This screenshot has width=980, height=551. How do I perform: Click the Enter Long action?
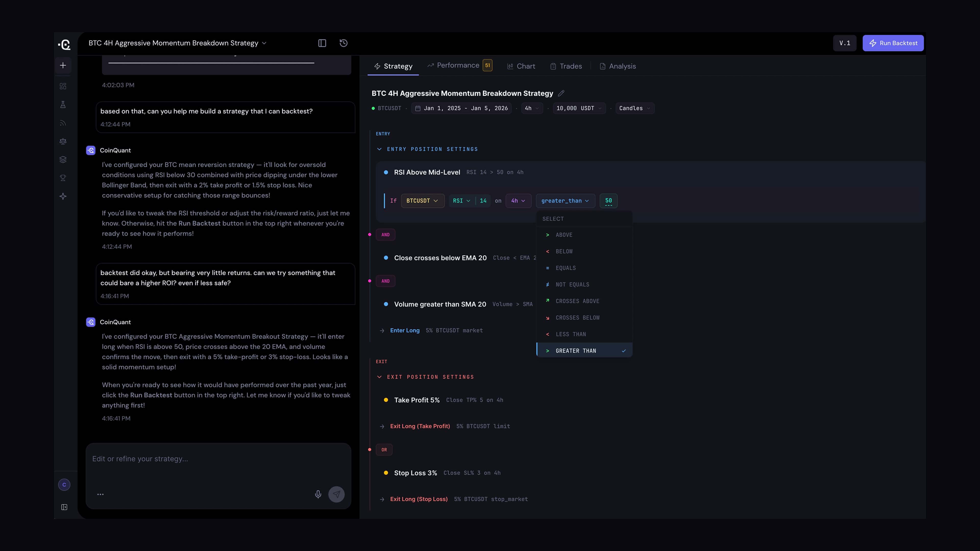pos(405,330)
